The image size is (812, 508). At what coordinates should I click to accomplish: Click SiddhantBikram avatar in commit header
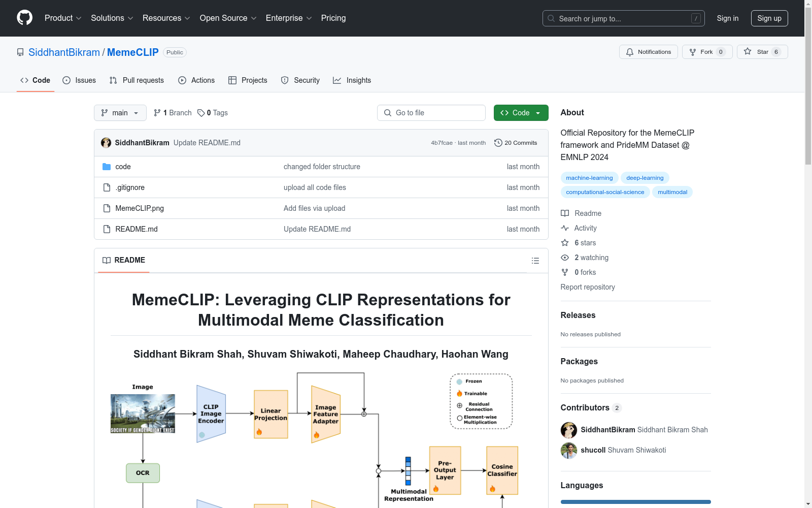click(x=106, y=143)
